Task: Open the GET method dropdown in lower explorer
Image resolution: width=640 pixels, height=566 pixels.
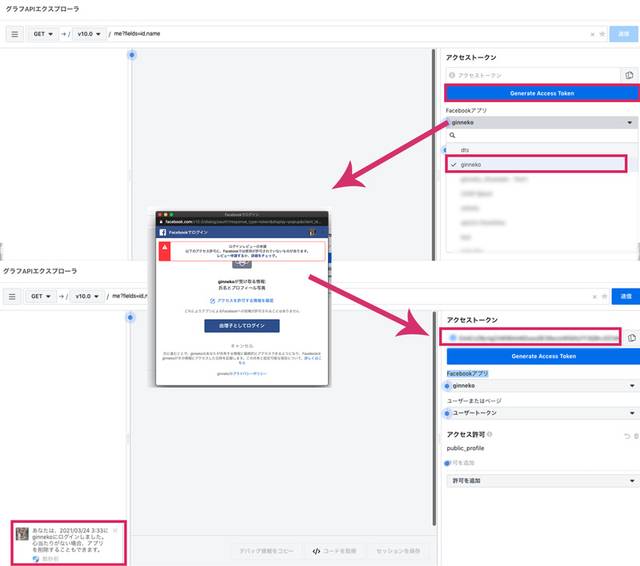Action: tap(40, 296)
